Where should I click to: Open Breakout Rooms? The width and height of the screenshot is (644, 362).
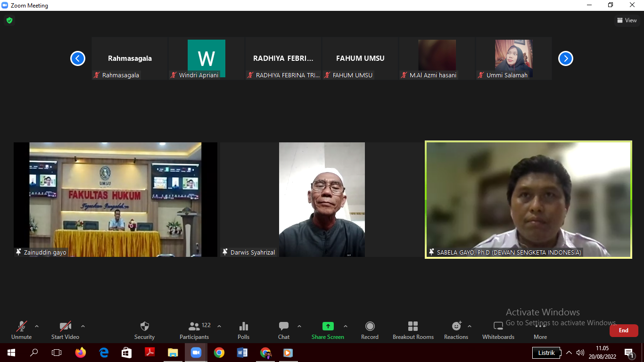coord(413,330)
